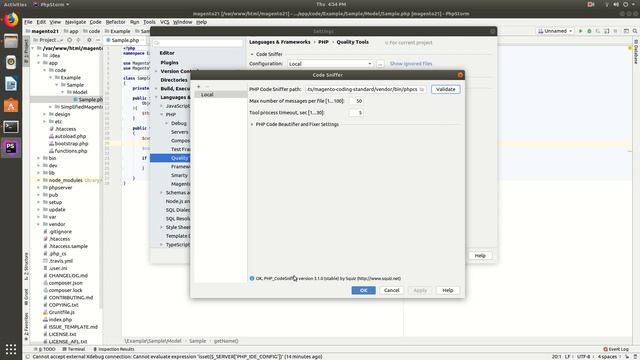640x360 pixels.
Task: Close the Code Sniffer dialog
Action: pyautogui.click(x=460, y=75)
